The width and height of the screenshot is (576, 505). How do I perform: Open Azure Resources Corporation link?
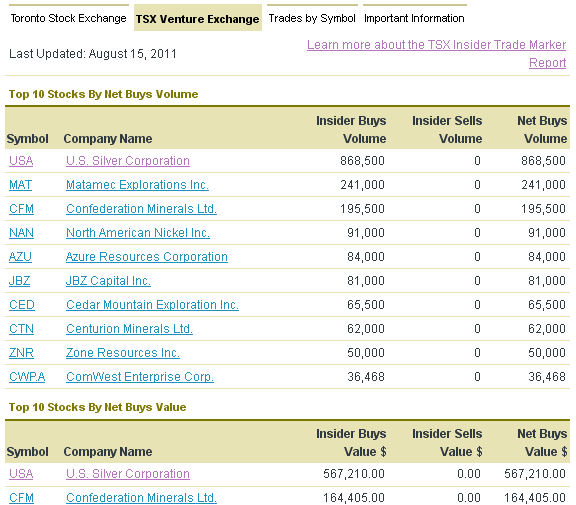(147, 257)
